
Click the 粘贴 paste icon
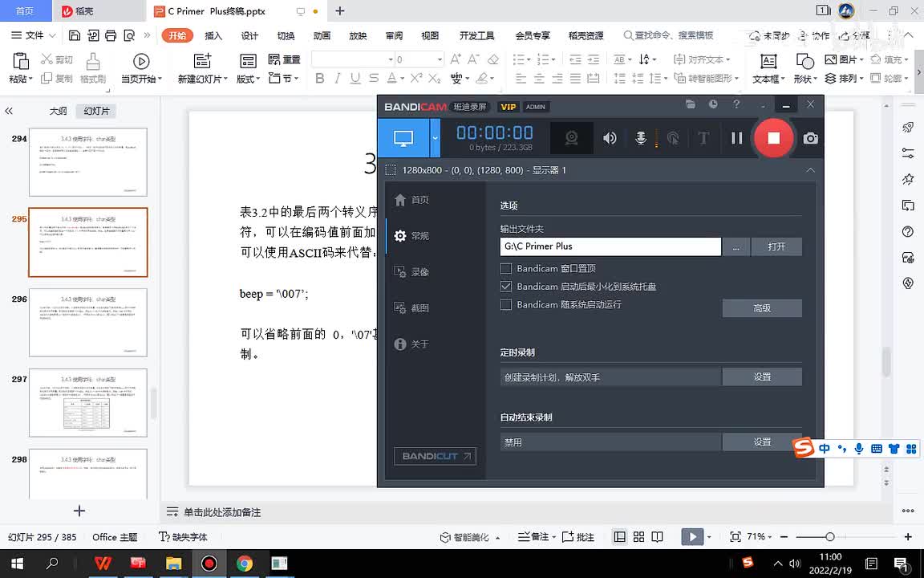click(x=21, y=61)
